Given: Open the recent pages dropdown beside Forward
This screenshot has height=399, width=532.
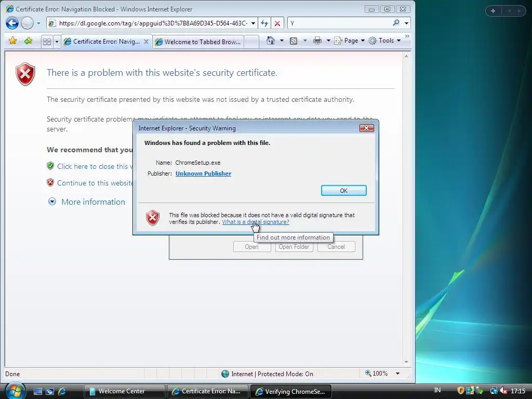Looking at the screenshot, I should [38, 23].
